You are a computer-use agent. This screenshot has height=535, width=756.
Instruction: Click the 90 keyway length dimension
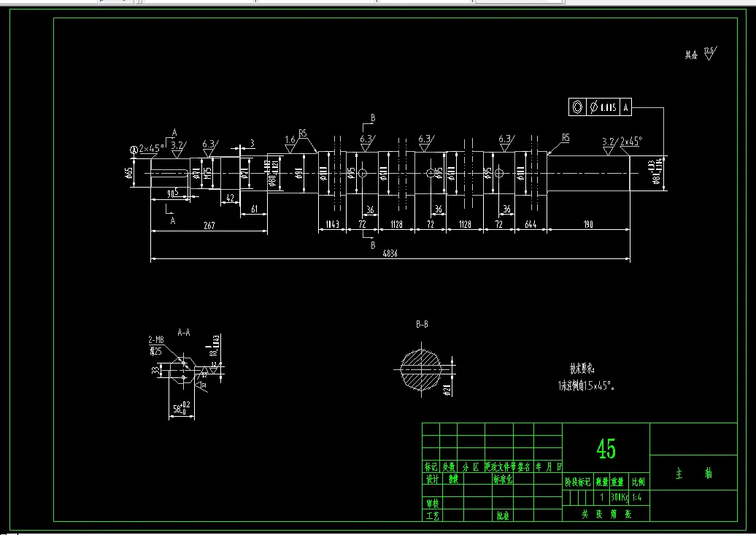tap(170, 194)
